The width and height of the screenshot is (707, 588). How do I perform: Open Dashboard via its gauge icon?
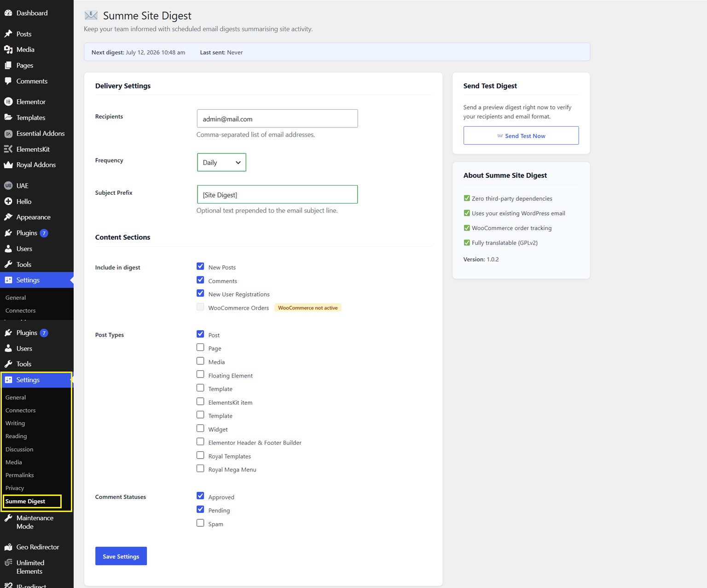(8, 13)
